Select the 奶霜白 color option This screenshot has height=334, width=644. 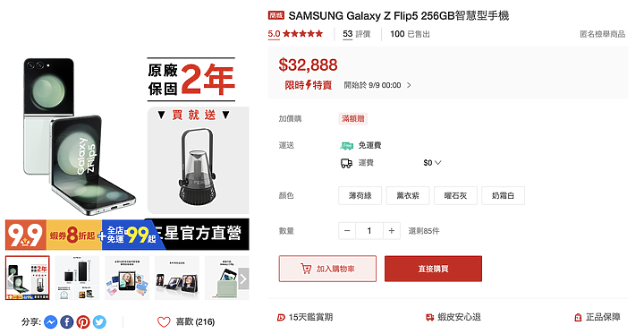[503, 196]
